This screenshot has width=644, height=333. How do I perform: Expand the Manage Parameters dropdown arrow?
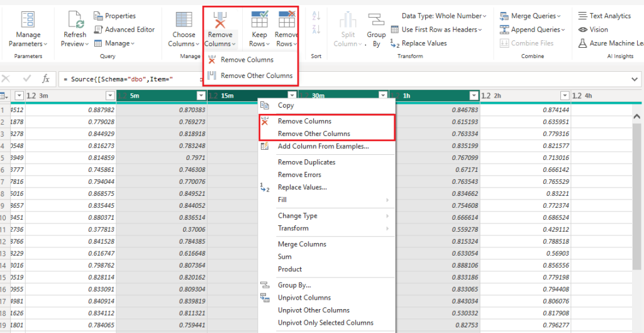(45, 44)
